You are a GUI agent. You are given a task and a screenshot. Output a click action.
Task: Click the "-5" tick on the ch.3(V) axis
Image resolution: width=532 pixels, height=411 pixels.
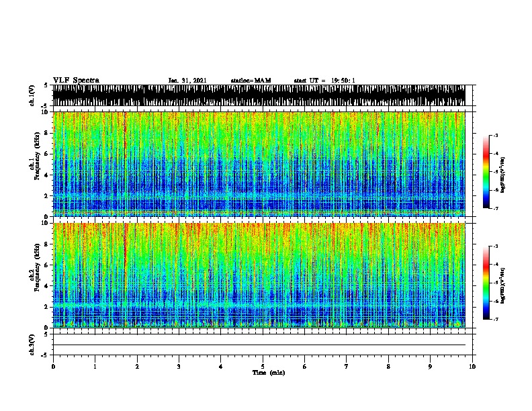[45, 355]
